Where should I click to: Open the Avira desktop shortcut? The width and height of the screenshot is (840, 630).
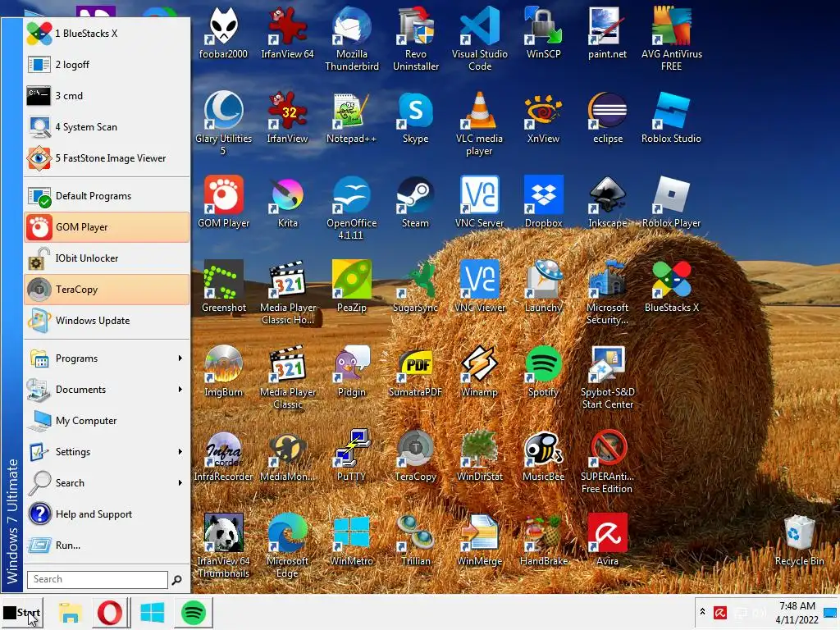(x=607, y=541)
